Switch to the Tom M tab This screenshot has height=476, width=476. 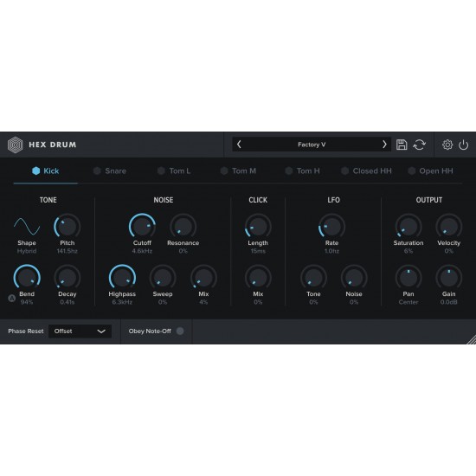tap(238, 170)
